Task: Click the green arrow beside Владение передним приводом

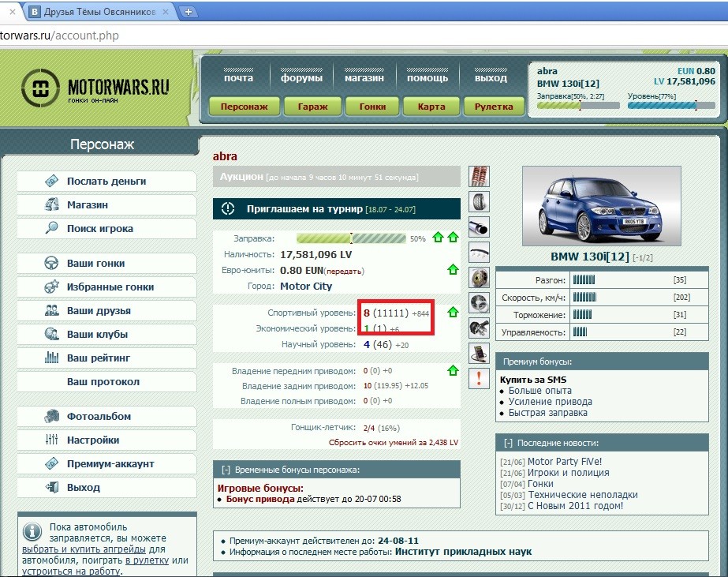Action: click(454, 370)
